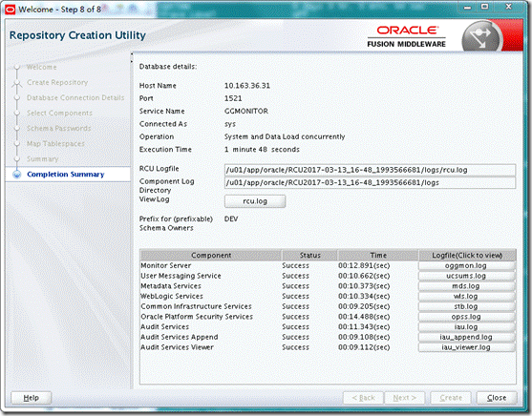Select the Create Repository step
The width and height of the screenshot is (532, 416).
coord(57,82)
